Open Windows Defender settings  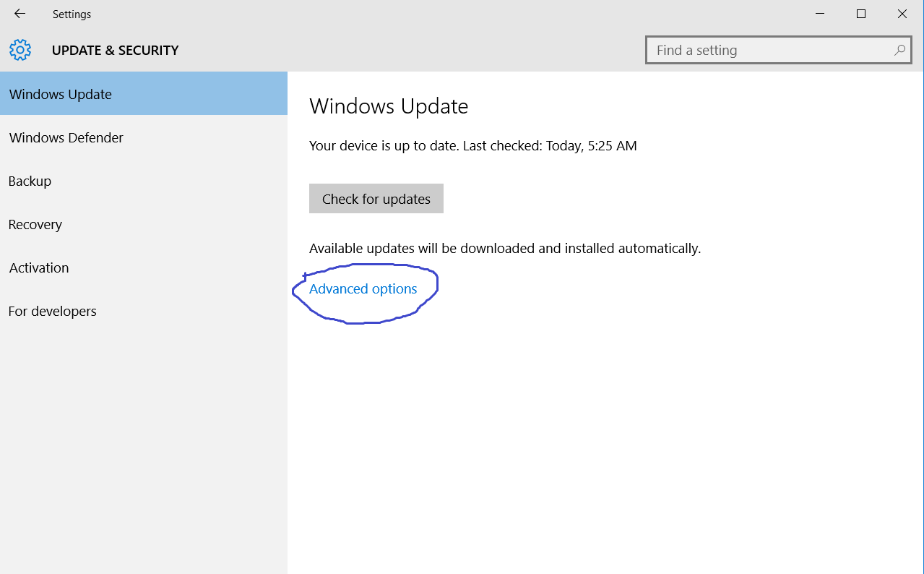pos(144,137)
